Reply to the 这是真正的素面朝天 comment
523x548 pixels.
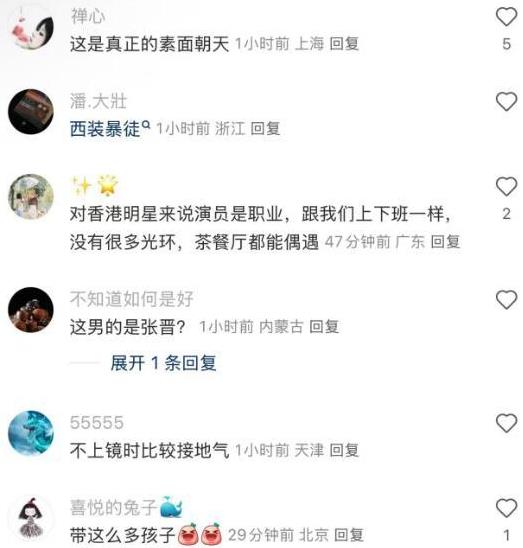tap(344, 44)
